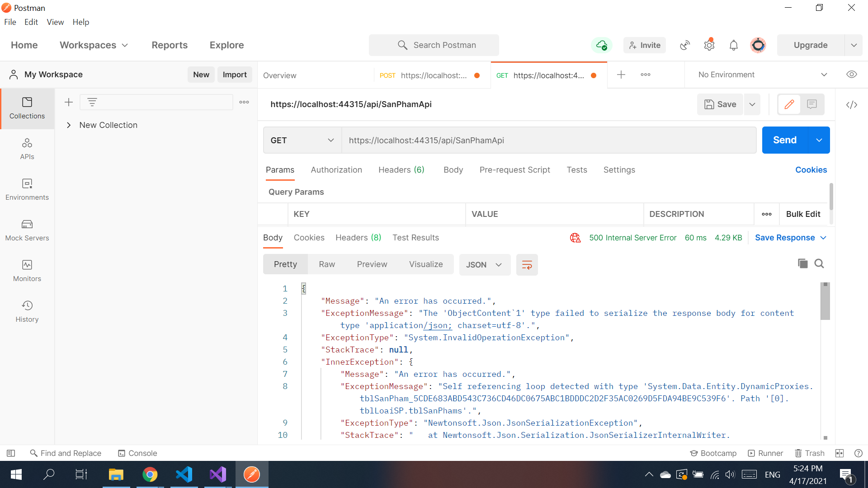Switch to the Authorization tab
This screenshot has width=868, height=488.
point(336,170)
